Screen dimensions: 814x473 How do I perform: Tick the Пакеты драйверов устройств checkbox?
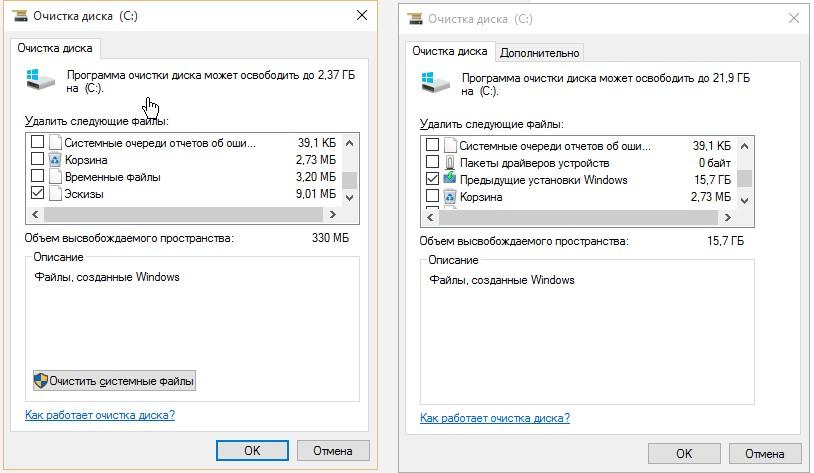pyautogui.click(x=432, y=163)
